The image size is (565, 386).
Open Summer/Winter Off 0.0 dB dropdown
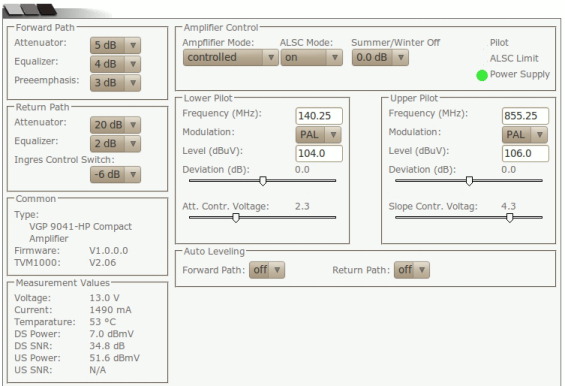tap(380, 57)
